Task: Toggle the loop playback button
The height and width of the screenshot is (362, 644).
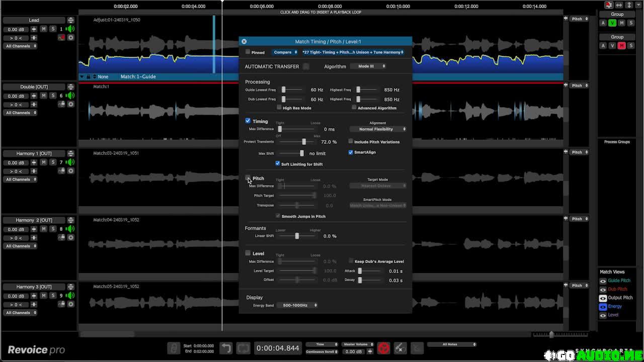Action: 243,348
